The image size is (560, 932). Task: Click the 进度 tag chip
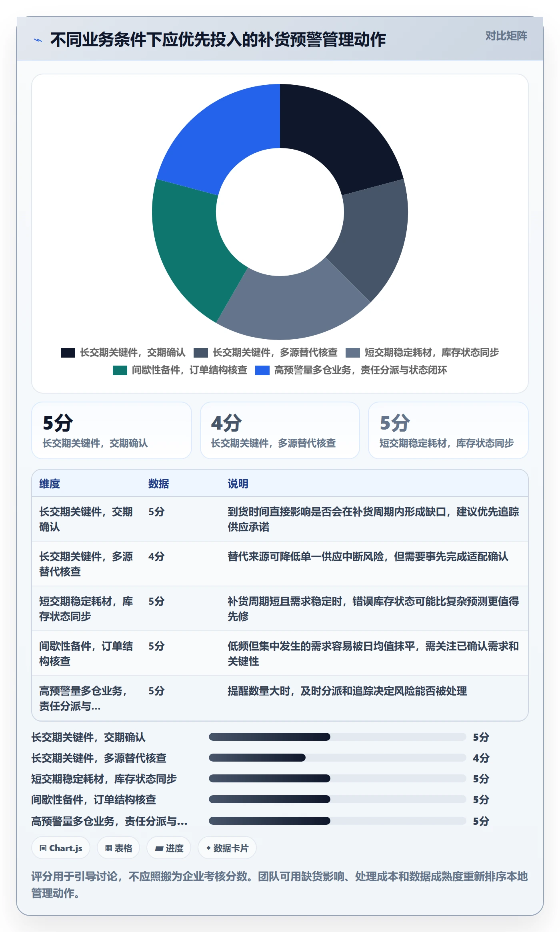(169, 848)
